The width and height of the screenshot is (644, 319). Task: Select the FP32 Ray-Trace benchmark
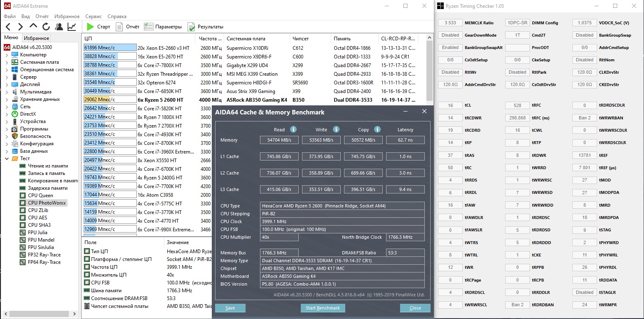click(40, 255)
